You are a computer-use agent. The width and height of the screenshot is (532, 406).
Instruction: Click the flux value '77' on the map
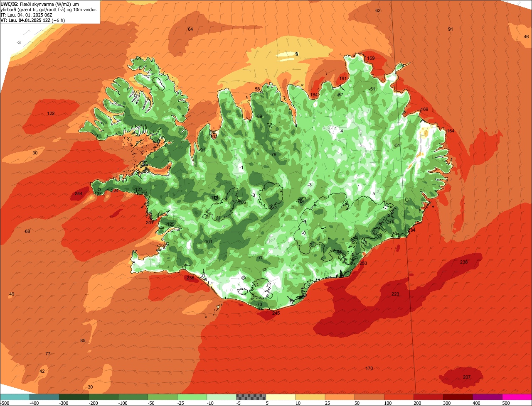[48, 354]
